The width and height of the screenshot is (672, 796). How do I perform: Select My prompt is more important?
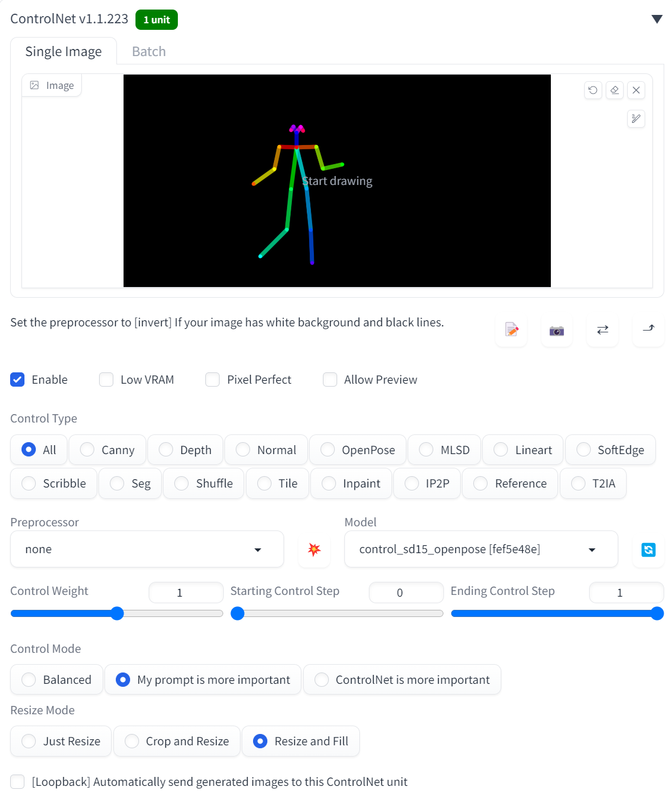pos(203,680)
